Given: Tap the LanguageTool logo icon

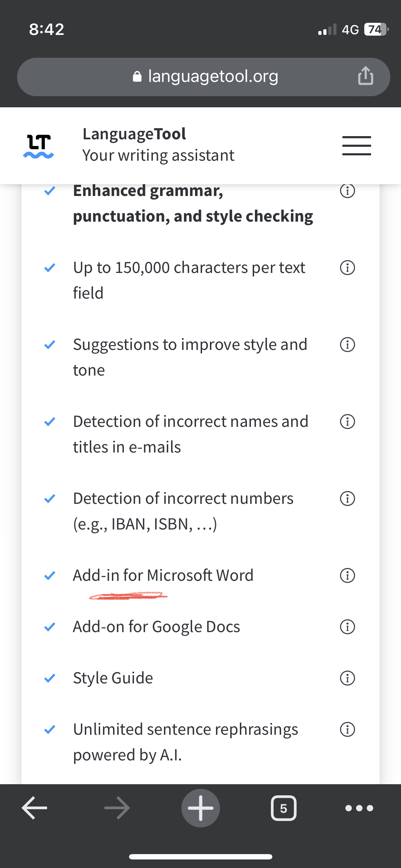Looking at the screenshot, I should pyautogui.click(x=38, y=146).
